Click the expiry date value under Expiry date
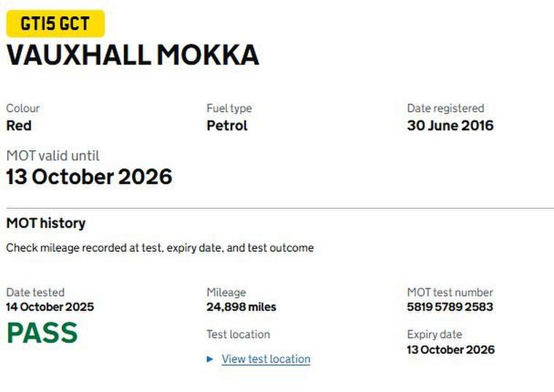This screenshot has height=392, width=554. [450, 350]
